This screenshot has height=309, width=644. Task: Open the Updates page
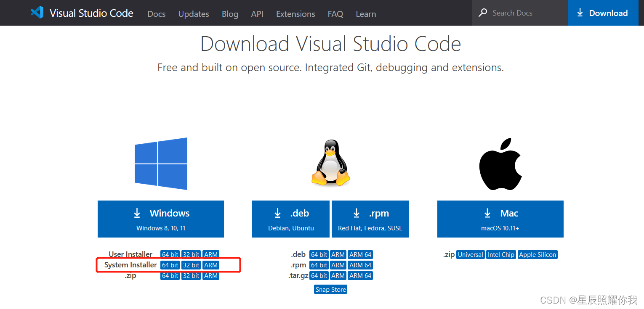tap(194, 14)
